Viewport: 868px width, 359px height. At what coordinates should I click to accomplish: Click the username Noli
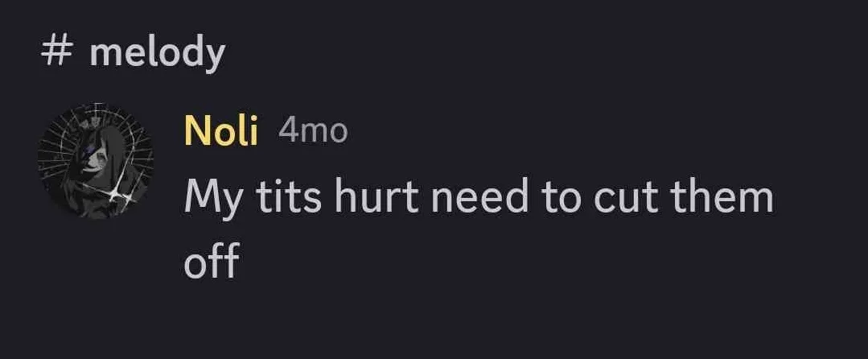tap(221, 130)
